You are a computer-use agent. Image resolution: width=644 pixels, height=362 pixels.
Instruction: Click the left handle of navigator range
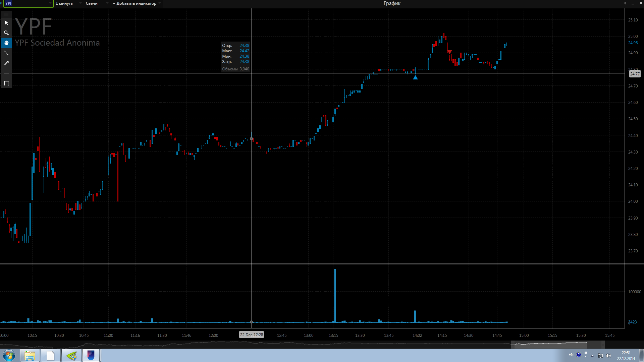513,345
